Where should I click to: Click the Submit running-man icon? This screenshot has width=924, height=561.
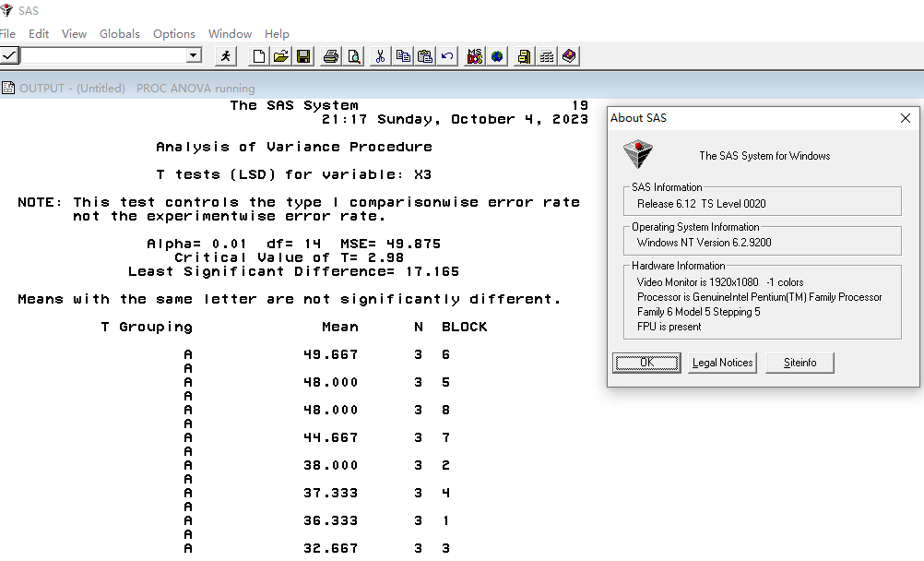tap(226, 56)
